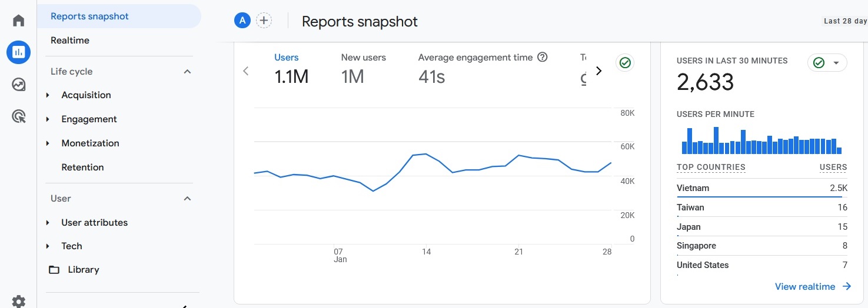Collapse the Life cycle section
This screenshot has width=868, height=308.
187,72
